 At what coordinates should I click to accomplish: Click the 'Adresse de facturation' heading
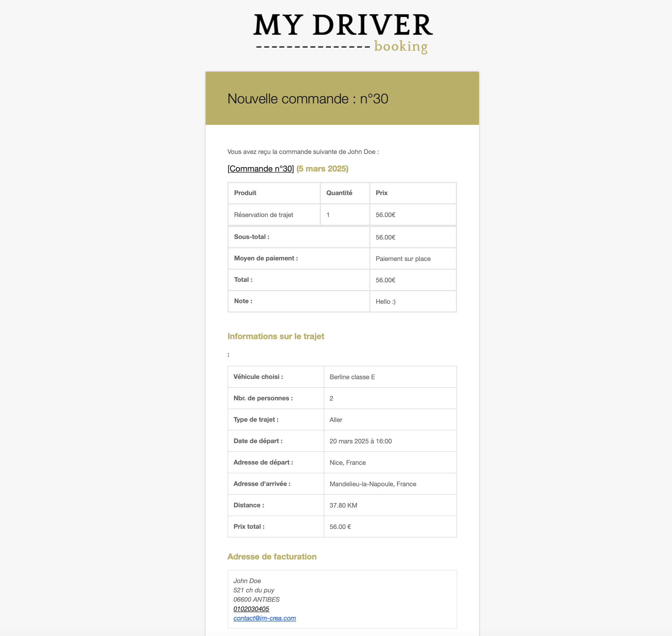(272, 557)
